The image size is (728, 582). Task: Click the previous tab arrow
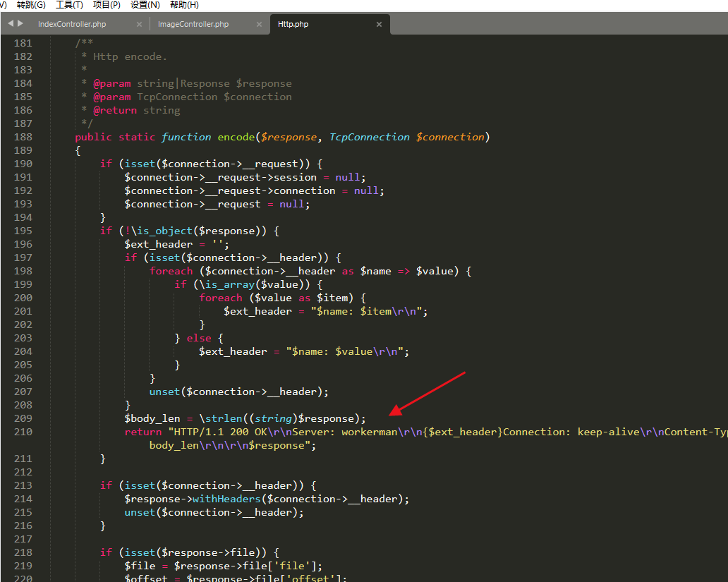[x=11, y=23]
